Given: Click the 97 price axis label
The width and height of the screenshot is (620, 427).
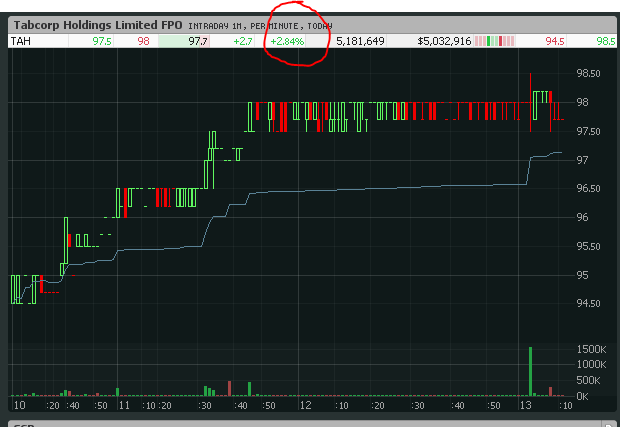Looking at the screenshot, I should pyautogui.click(x=582, y=160).
